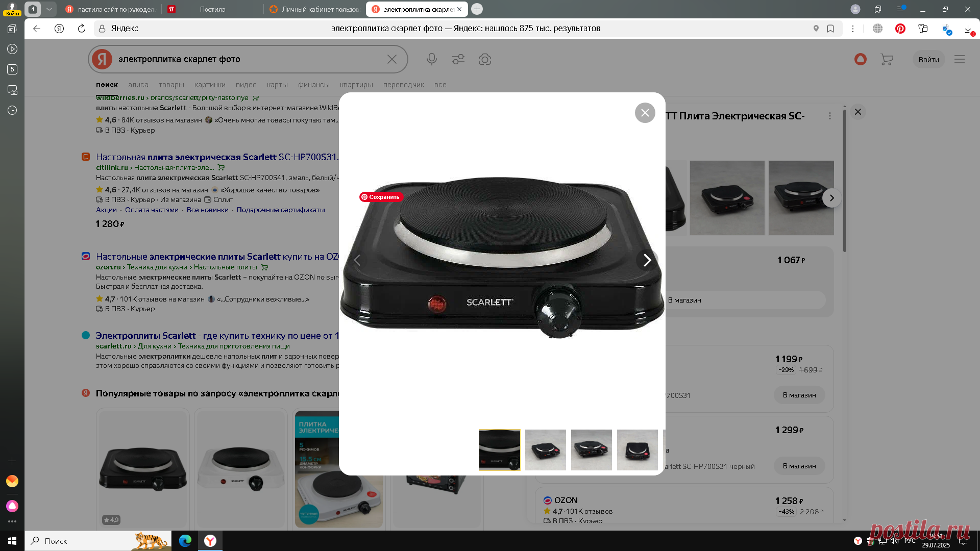
Task: Open В магазин button for 1 299 ₽
Action: (799, 466)
